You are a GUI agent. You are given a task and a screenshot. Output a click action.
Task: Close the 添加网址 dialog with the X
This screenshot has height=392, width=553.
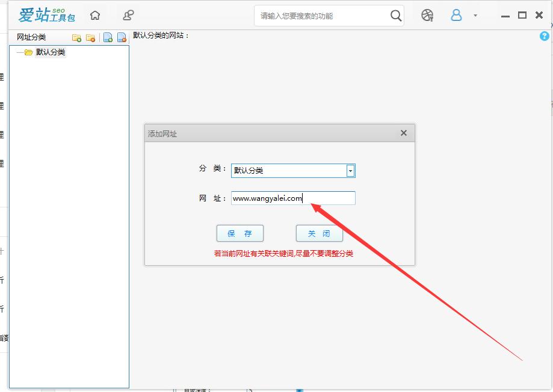(x=403, y=133)
